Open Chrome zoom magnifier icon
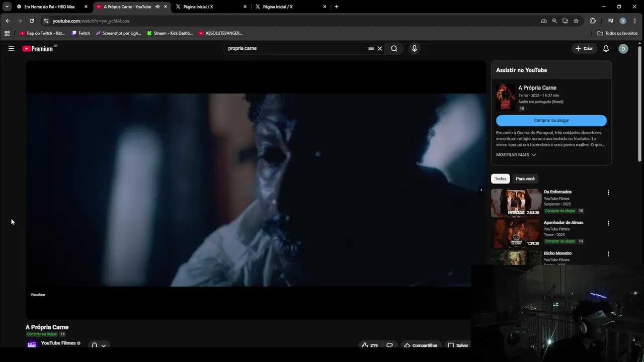The height and width of the screenshot is (362, 644). 554,21
